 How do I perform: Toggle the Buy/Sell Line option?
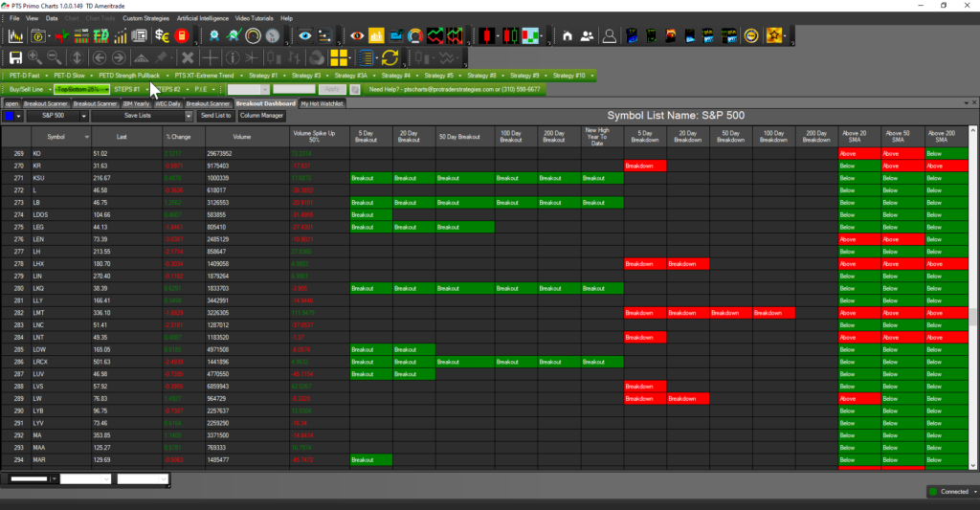pos(25,89)
